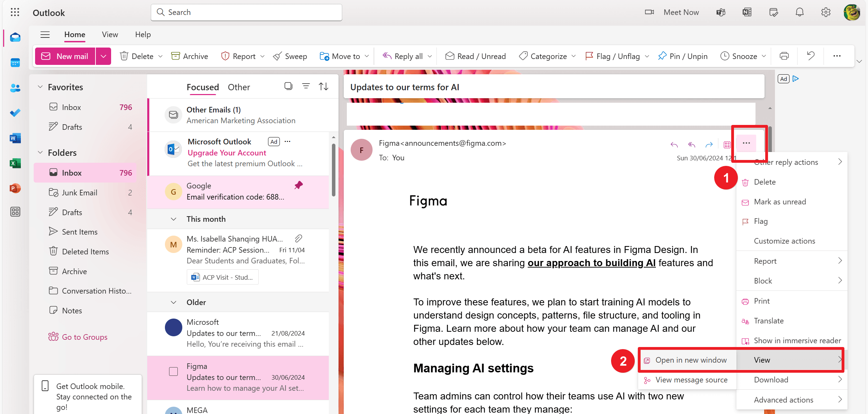Image resolution: width=868 pixels, height=414 pixels.
Task: Open My Day icon in header
Action: pos(774,12)
